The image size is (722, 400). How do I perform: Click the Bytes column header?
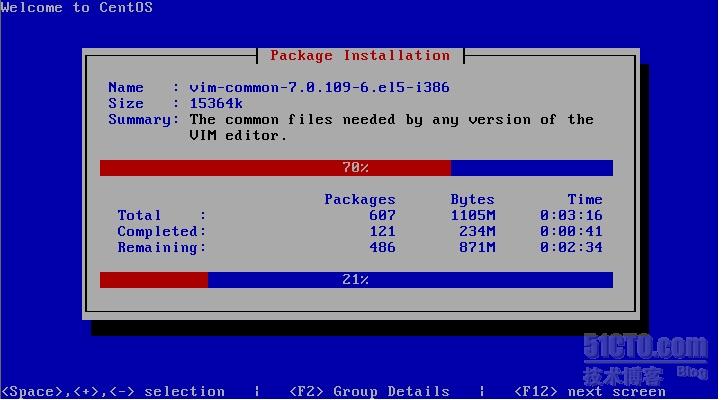pyautogui.click(x=472, y=200)
